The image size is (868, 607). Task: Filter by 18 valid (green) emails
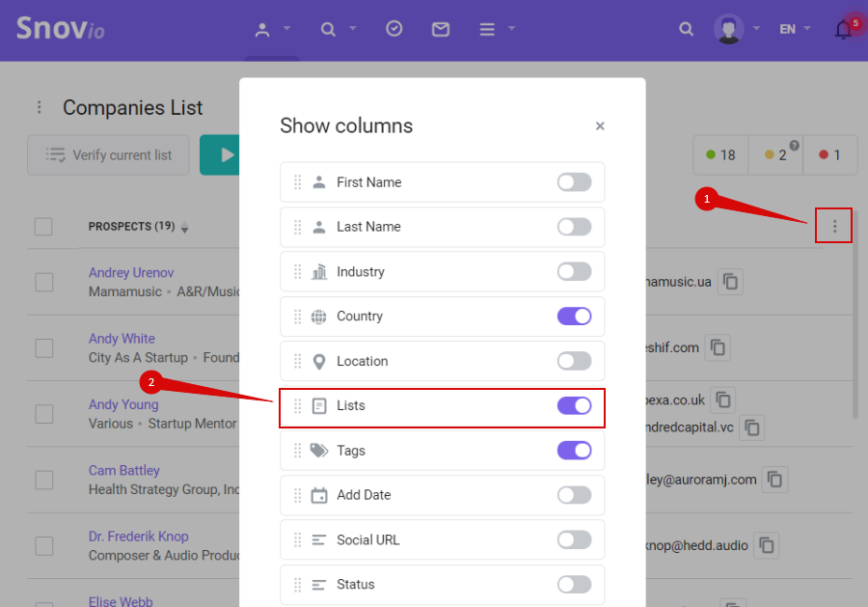pyautogui.click(x=720, y=155)
